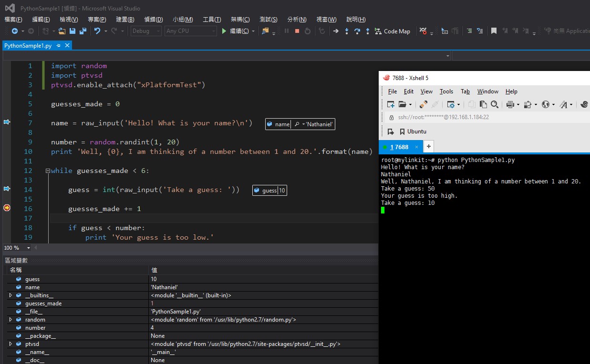Screen dimensions: 590x364
Task: Click the bookmark toggle icon in Visual Studio toolbar
Action: click(493, 31)
